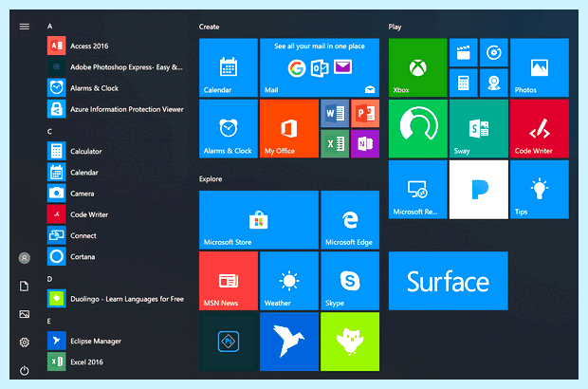Screen dimensions: 588x389
Task: Launch Excel 2016 from the app list
Action: [117, 361]
